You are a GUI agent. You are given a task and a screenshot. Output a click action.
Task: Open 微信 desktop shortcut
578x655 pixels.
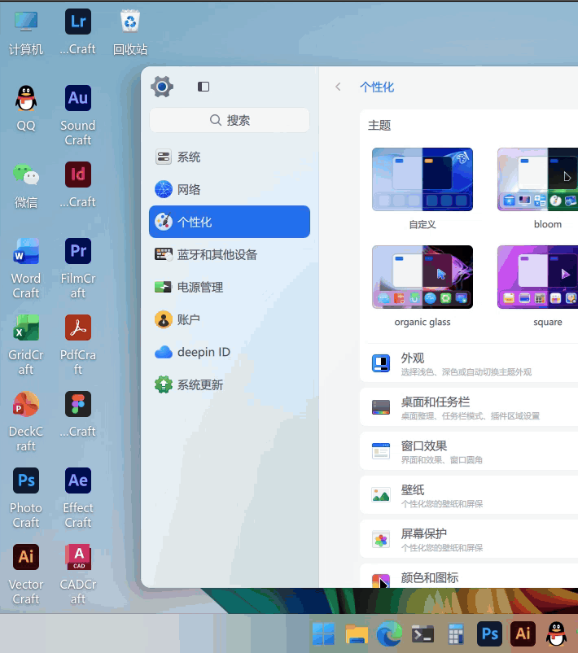pos(26,185)
